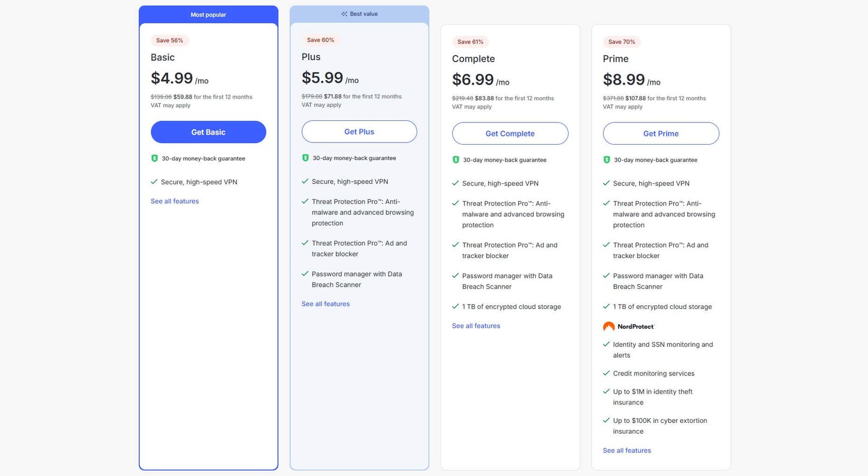Click the Save 56% badge

[x=169, y=41]
